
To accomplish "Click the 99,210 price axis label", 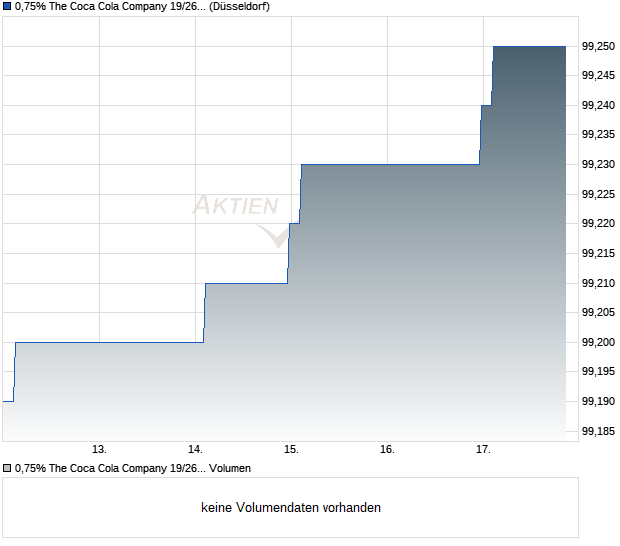I will coord(598,283).
